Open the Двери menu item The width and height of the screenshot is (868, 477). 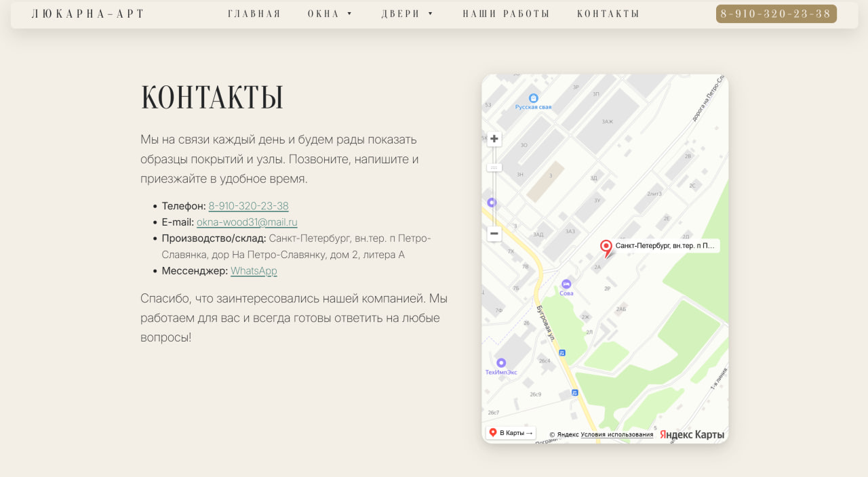coord(401,14)
